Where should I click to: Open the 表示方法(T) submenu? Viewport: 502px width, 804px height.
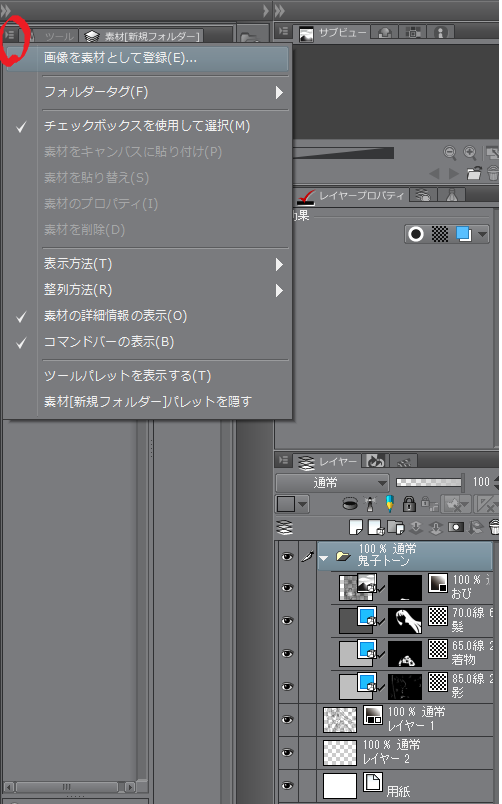[148, 264]
